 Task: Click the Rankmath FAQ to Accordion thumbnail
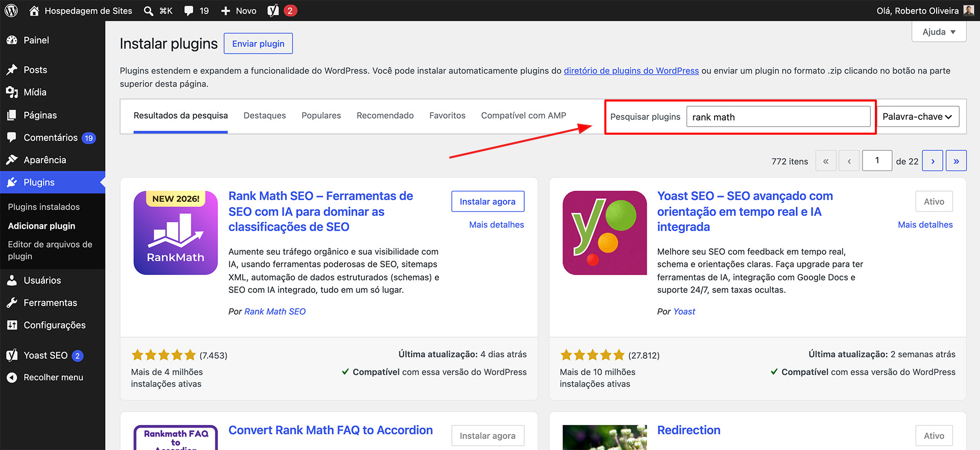pos(176,437)
